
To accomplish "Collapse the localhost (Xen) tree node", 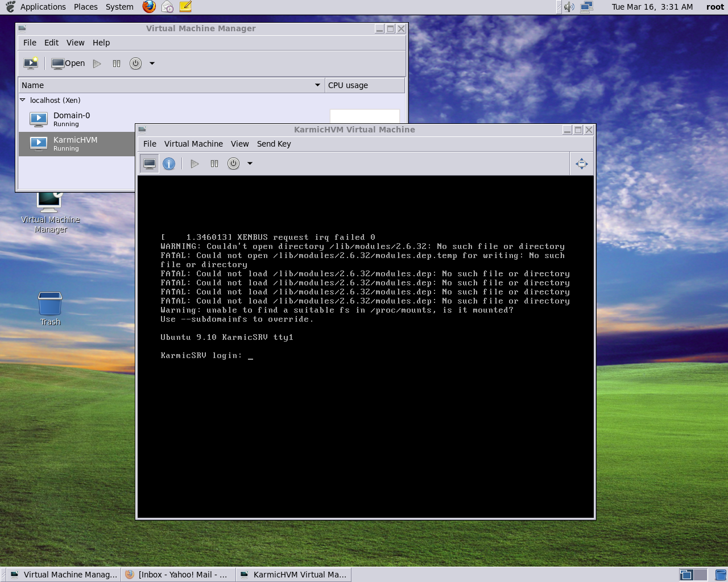I will point(23,100).
